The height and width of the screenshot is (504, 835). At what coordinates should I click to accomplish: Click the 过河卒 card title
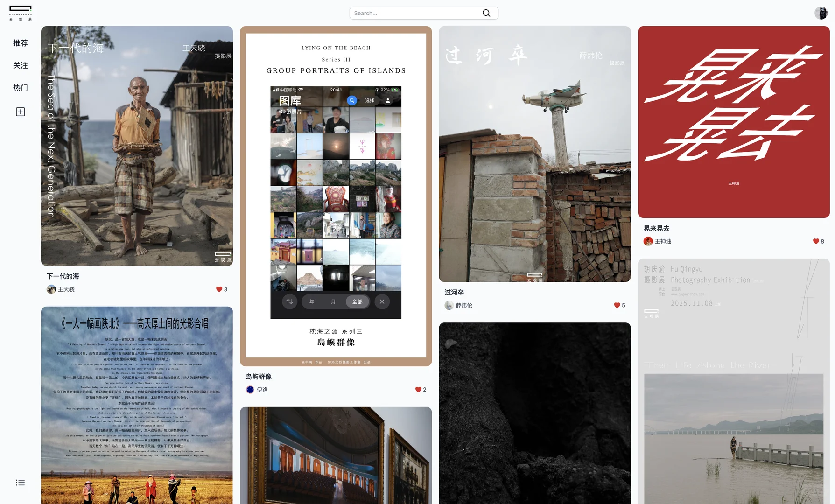click(454, 292)
